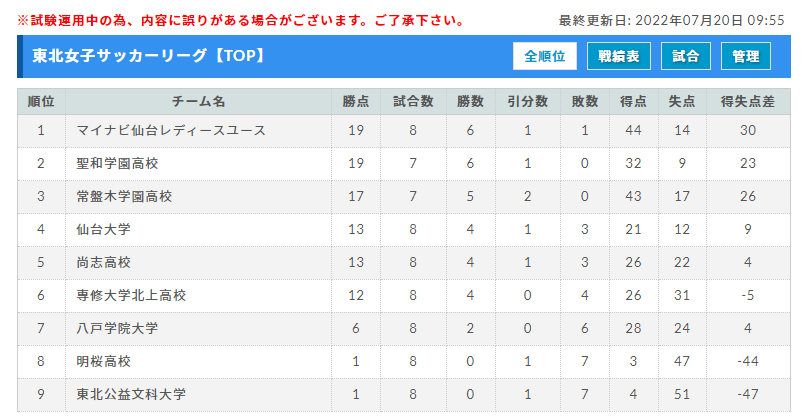Select team 聖和学園高校
Screen dimensions: 805x418
coord(117,163)
